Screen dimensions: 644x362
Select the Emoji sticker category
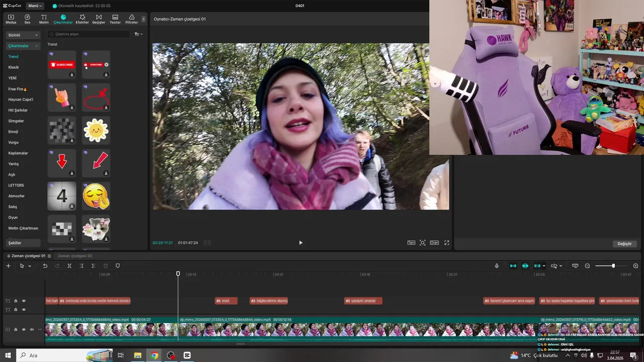[13, 132]
